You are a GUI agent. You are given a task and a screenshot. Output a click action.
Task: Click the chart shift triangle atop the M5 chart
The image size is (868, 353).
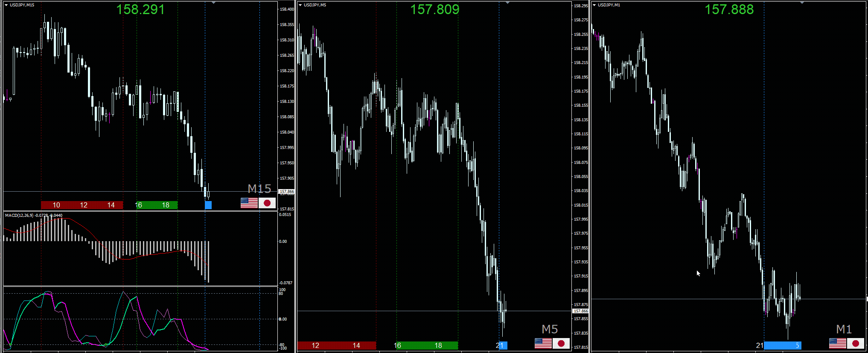(507, 3)
